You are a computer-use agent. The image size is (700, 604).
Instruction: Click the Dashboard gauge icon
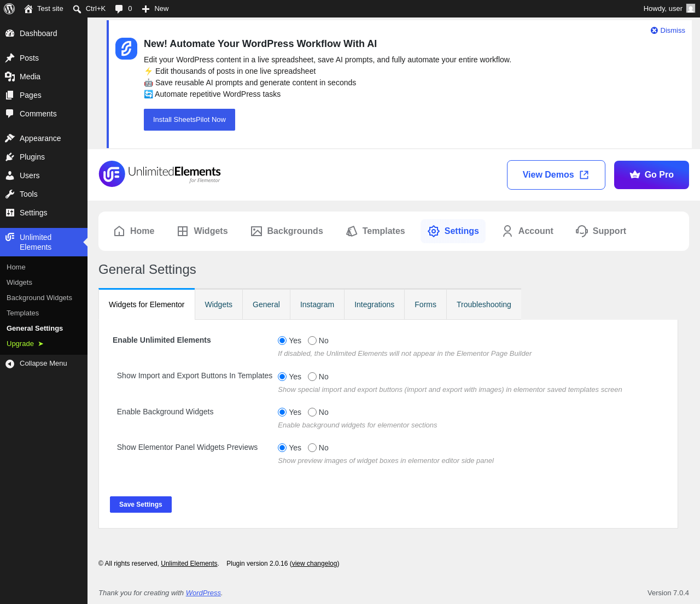click(10, 33)
